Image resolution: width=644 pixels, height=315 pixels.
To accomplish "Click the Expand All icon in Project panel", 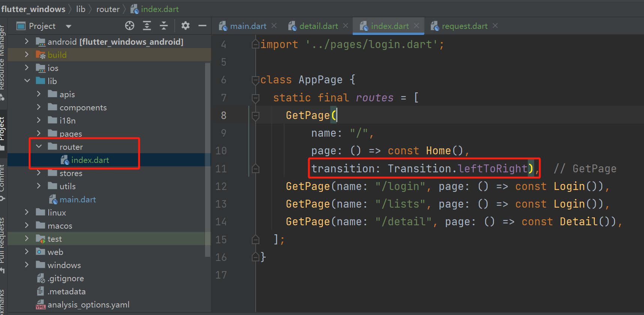I will [147, 26].
